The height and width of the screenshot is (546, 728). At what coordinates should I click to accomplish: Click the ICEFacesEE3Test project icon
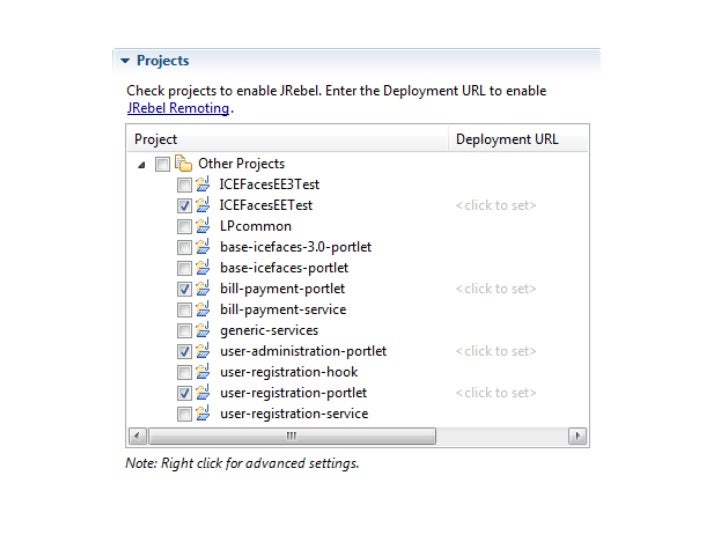(x=202, y=184)
